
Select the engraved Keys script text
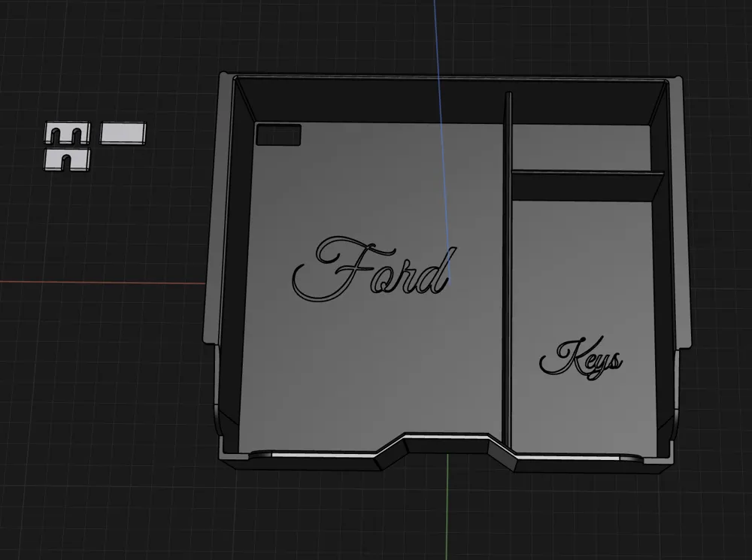(x=581, y=358)
